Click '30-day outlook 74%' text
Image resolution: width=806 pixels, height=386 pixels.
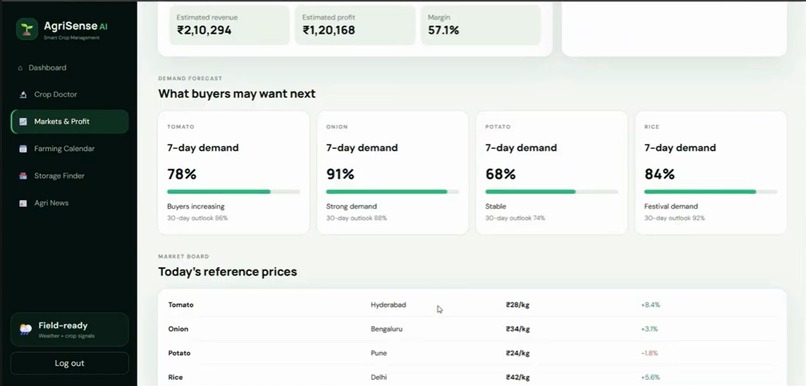(x=515, y=218)
